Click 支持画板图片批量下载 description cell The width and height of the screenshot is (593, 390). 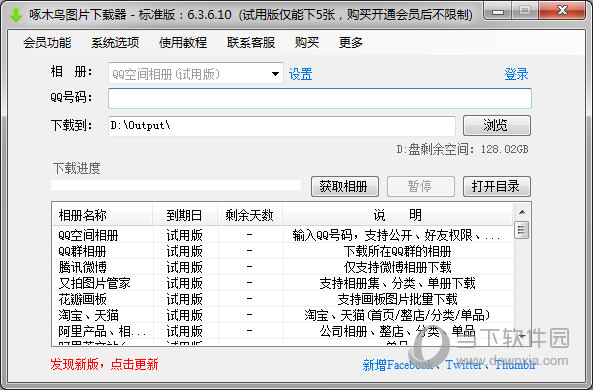coord(397,299)
